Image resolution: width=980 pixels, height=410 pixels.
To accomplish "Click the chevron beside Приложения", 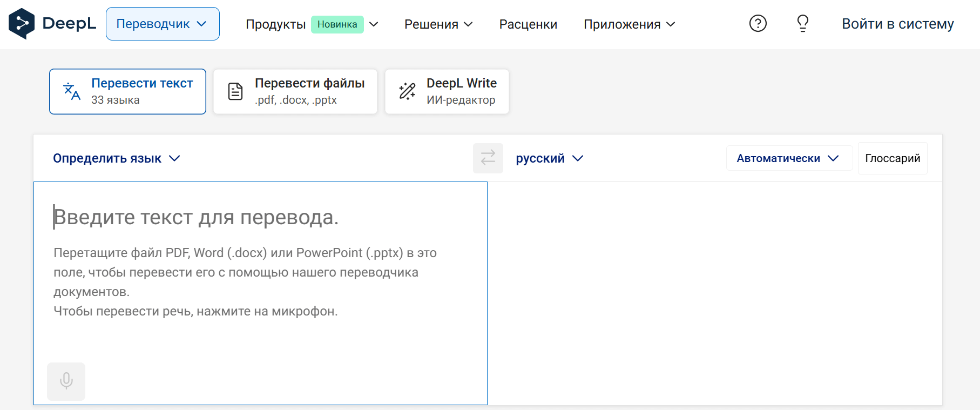I will click(x=671, y=24).
